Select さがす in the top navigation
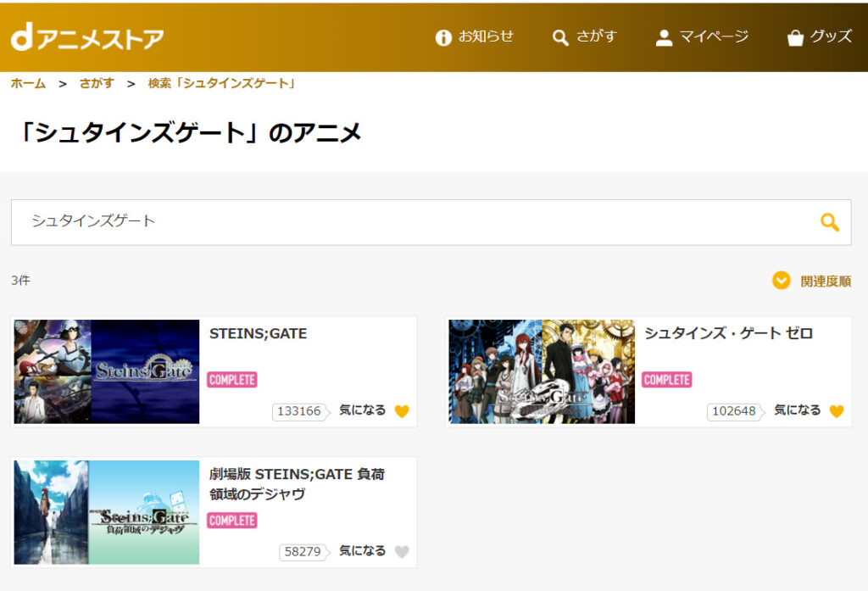 click(x=594, y=37)
